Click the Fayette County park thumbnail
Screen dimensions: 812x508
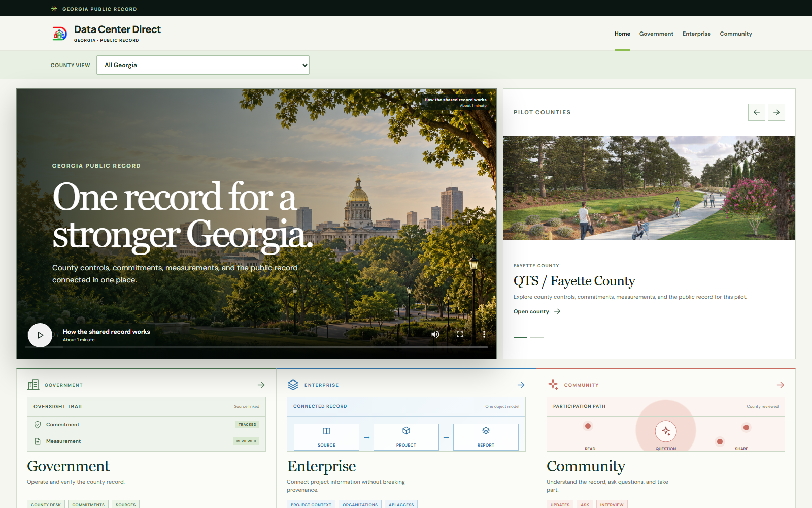pos(649,187)
